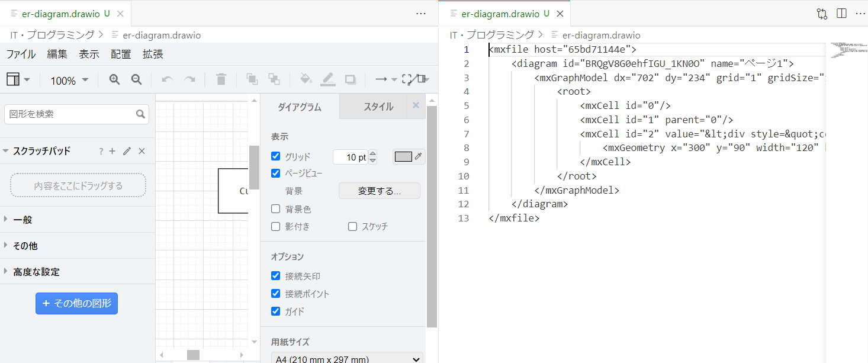
Task: Zoom out of the diagram canvas
Action: point(137,79)
